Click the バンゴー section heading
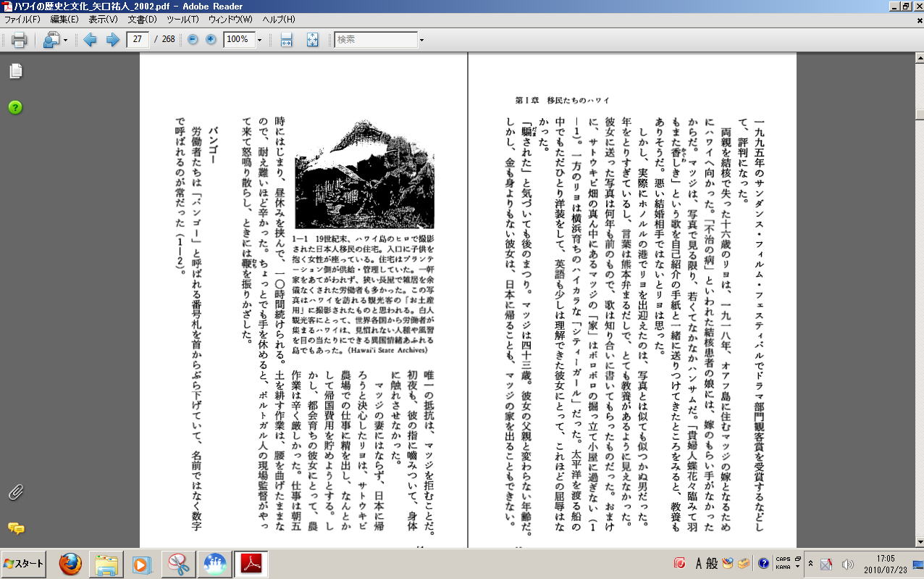This screenshot has width=924, height=579. [214, 144]
